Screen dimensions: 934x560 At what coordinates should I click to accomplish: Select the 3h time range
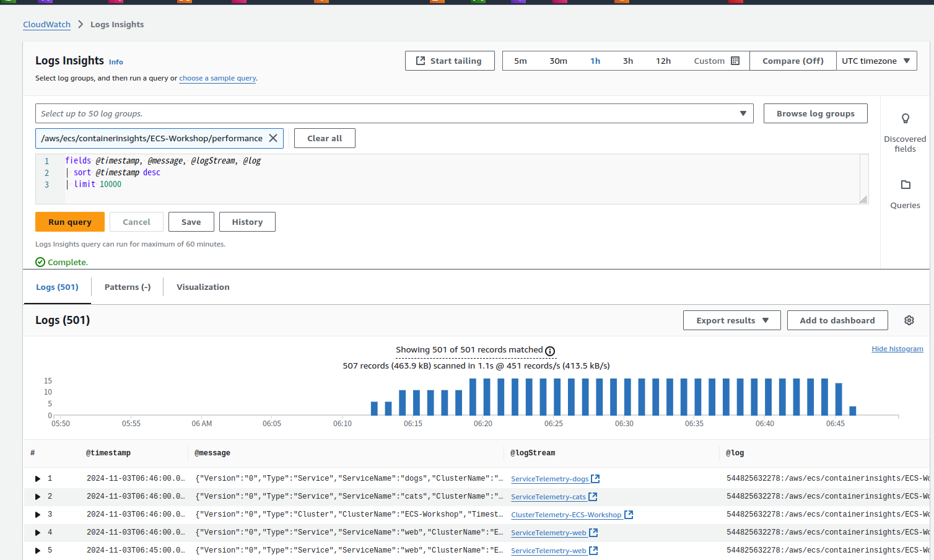[627, 61]
